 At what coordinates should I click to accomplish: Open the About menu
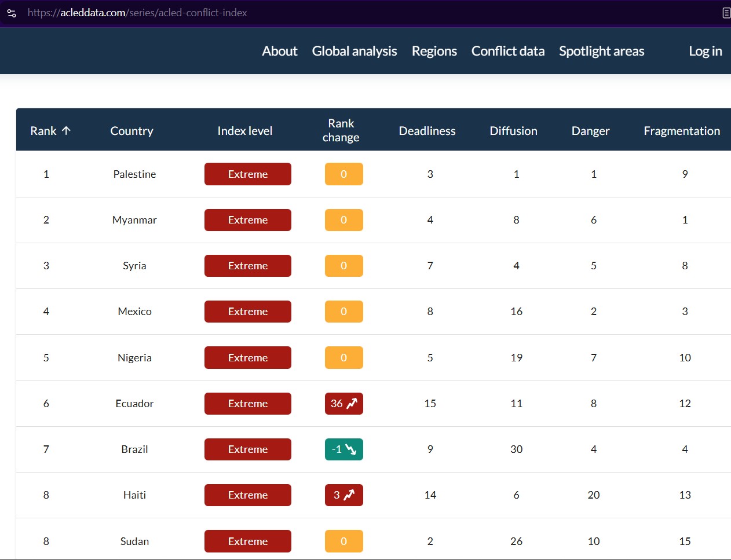tap(280, 51)
